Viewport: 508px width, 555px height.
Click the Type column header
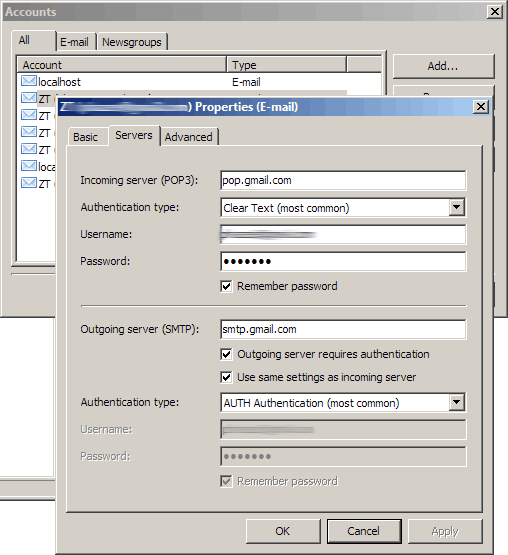tap(286, 65)
